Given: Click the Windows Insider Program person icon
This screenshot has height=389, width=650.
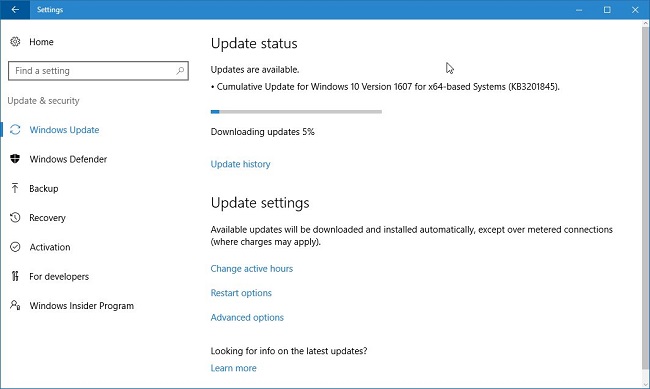Looking at the screenshot, I should [15, 305].
